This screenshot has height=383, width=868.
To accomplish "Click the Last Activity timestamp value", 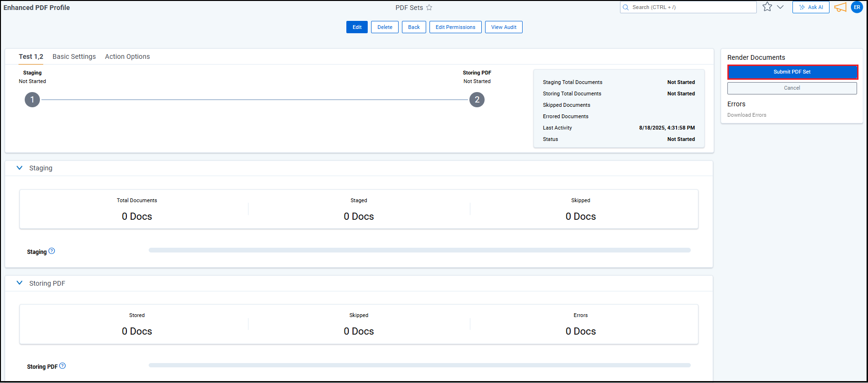I will click(x=667, y=128).
